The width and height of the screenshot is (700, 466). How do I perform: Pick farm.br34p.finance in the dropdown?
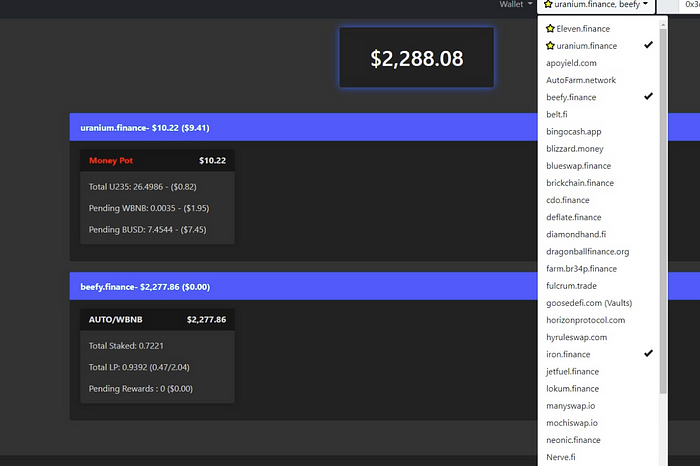581,269
